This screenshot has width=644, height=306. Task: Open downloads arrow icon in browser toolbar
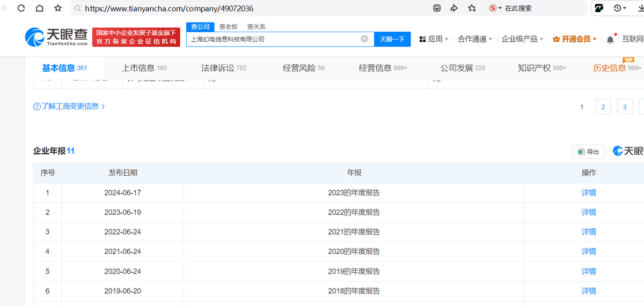[640, 8]
